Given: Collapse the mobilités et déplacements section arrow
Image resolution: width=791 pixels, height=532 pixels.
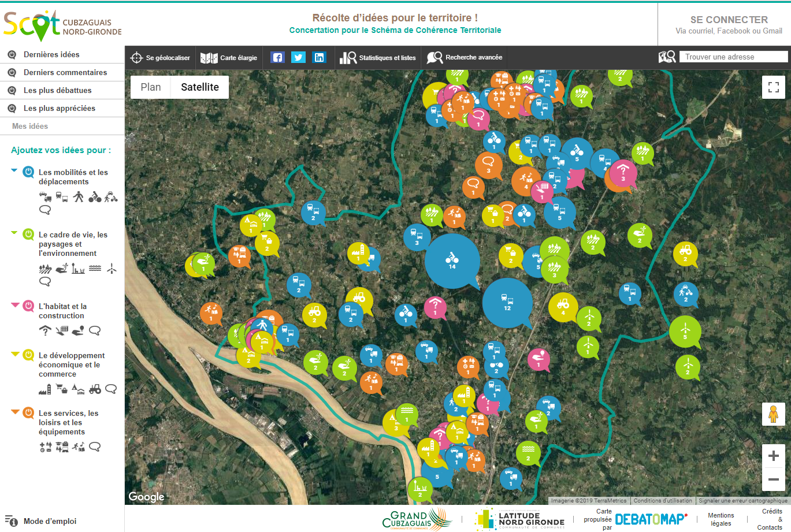Looking at the screenshot, I should point(14,170).
